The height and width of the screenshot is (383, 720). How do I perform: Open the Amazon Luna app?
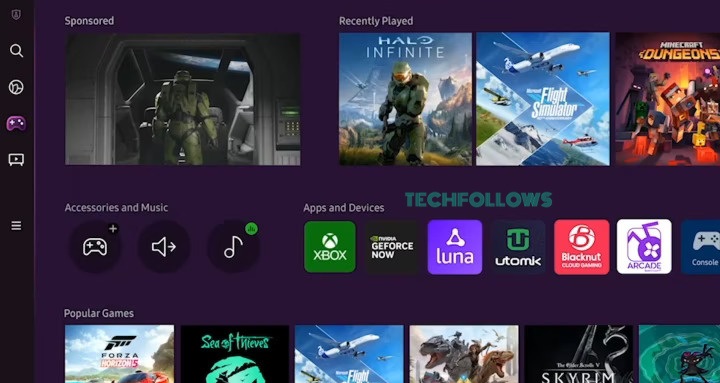pos(455,247)
